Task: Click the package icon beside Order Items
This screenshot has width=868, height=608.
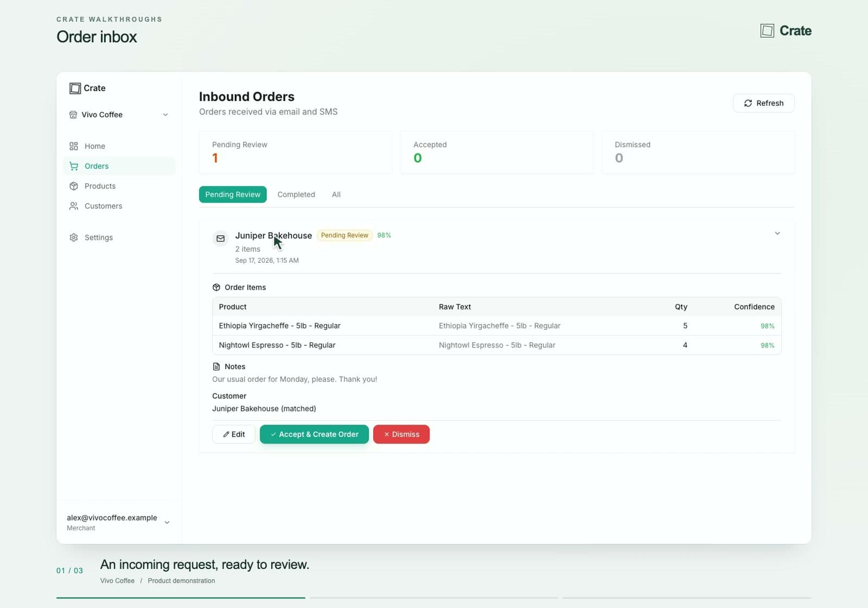Action: (216, 287)
